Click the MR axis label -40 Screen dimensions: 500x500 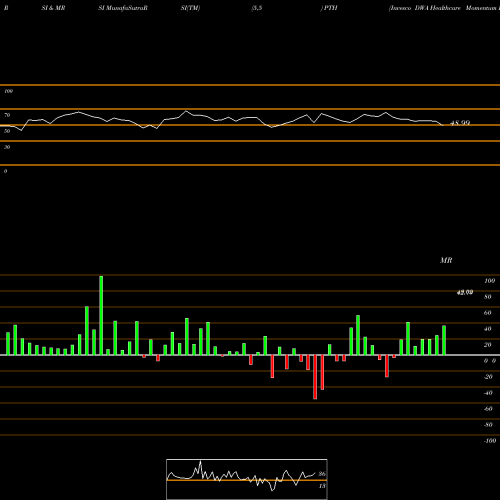pos(488,393)
